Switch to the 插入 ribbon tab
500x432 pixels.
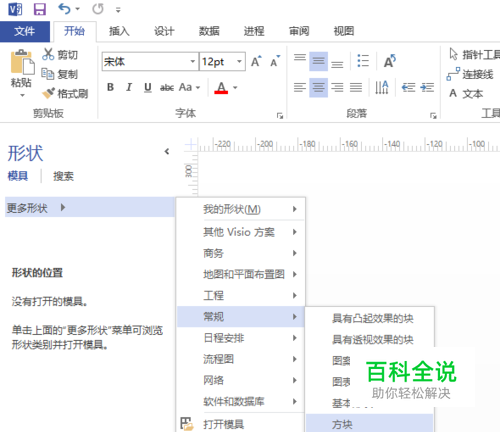click(119, 31)
